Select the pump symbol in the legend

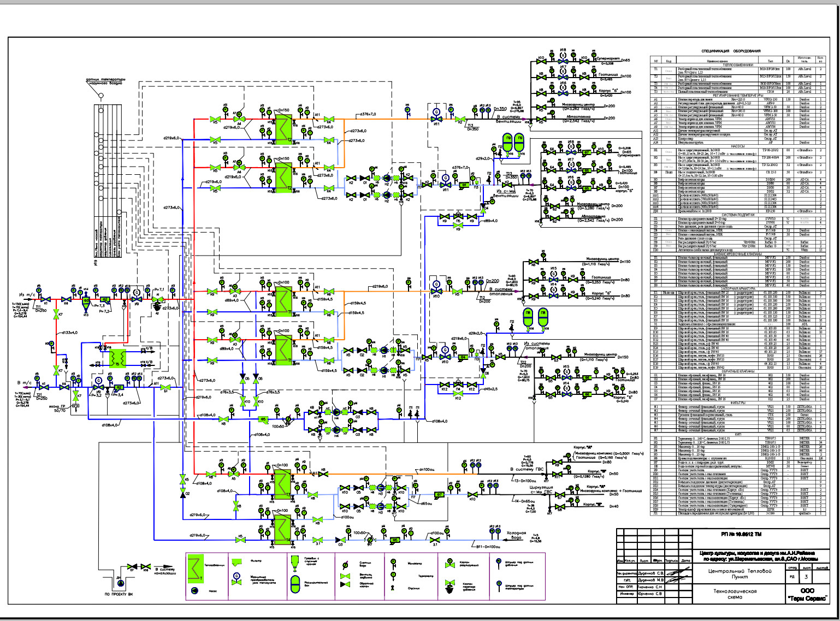click(x=194, y=590)
